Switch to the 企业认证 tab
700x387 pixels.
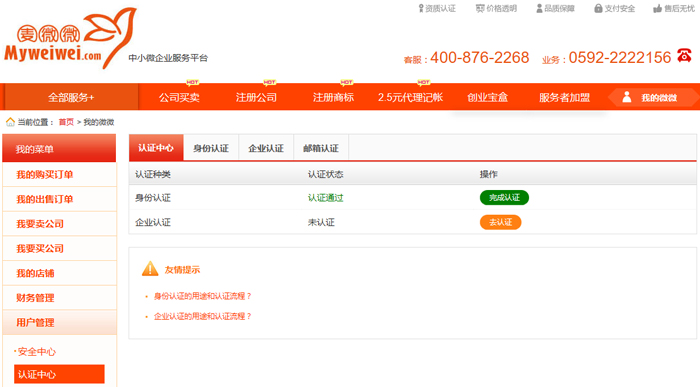[x=266, y=148]
